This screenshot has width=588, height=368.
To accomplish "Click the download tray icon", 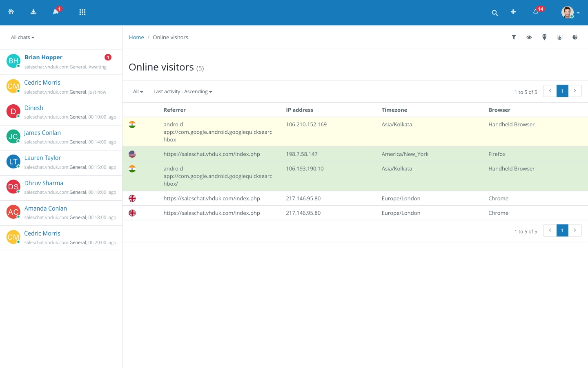I will click(33, 12).
